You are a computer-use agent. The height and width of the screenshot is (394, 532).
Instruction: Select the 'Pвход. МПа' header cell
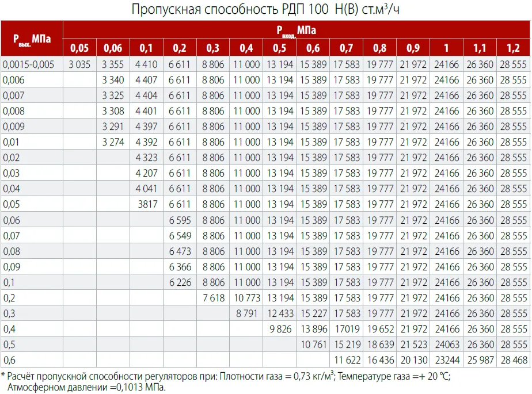296,30
